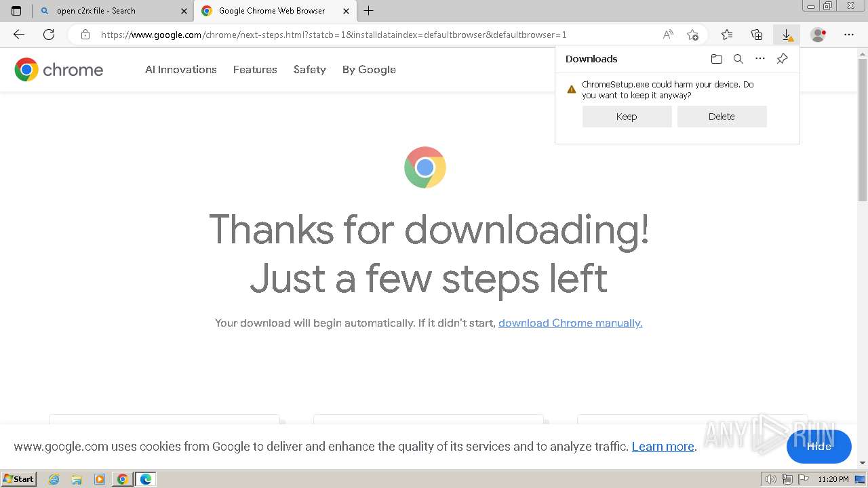
Task: Switch to the 'open c2rx file - Search' tab
Action: point(113,11)
